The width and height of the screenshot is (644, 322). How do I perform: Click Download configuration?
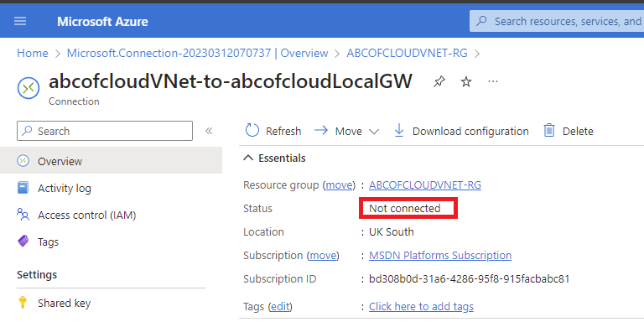(461, 131)
